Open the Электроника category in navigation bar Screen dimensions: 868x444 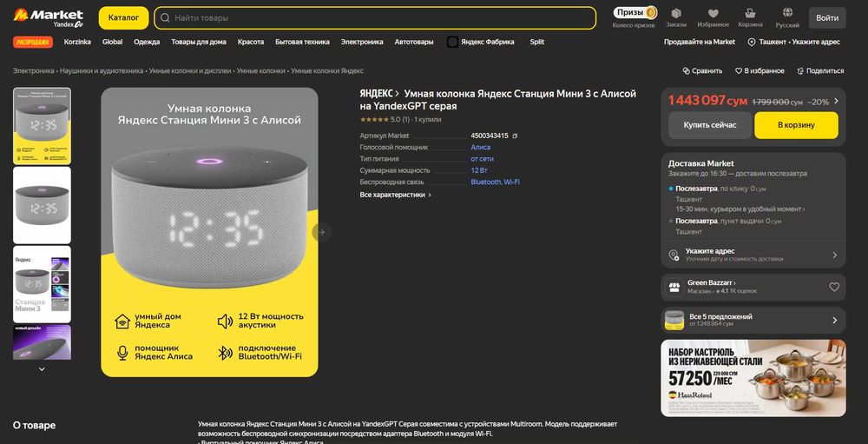tap(362, 42)
